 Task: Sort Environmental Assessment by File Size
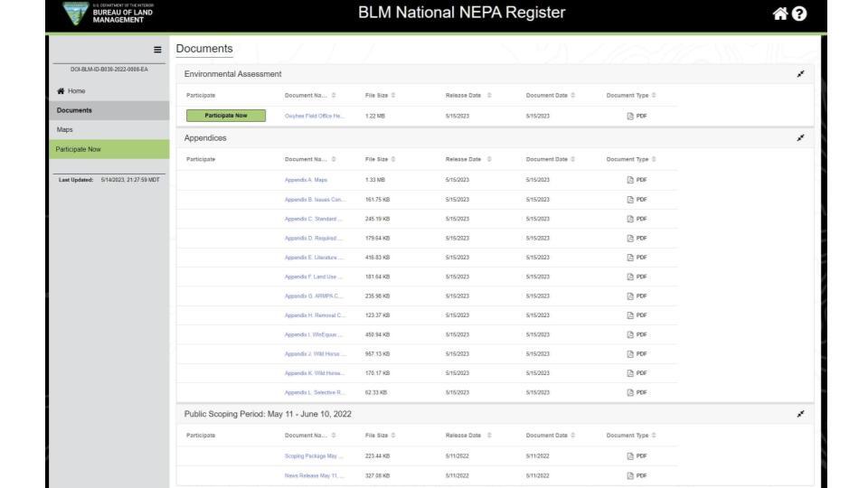click(393, 95)
